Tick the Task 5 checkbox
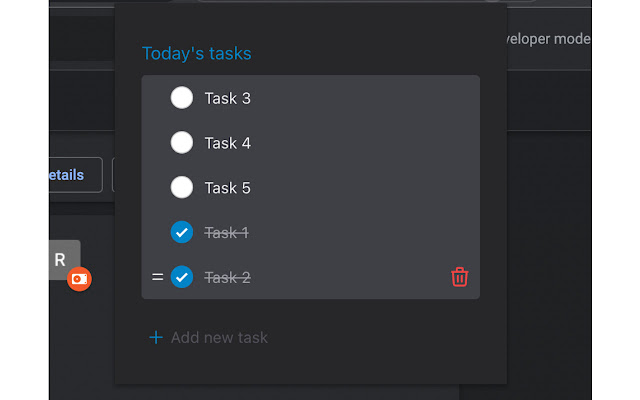Image resolution: width=640 pixels, height=400 pixels. coord(182,188)
